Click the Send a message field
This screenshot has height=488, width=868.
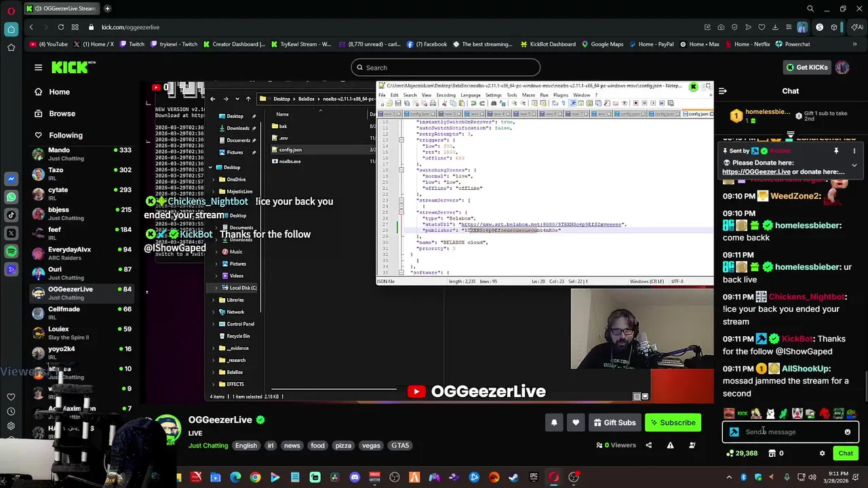791,432
